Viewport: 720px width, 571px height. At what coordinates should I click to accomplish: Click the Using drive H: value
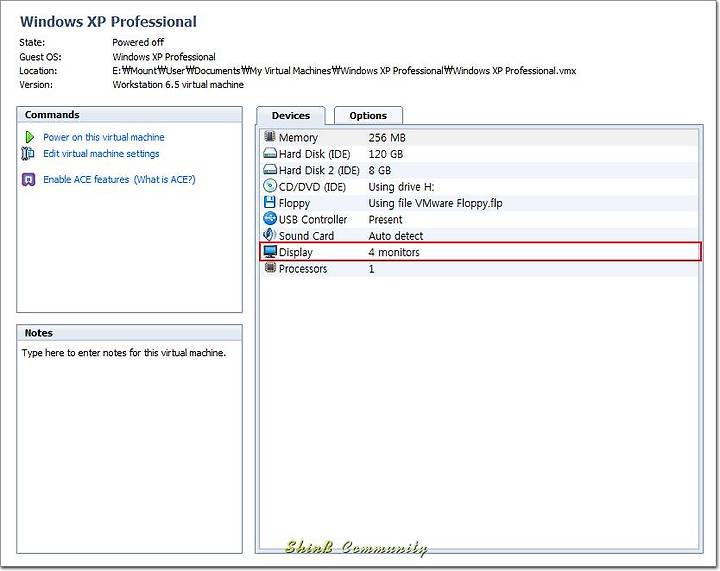[401, 187]
